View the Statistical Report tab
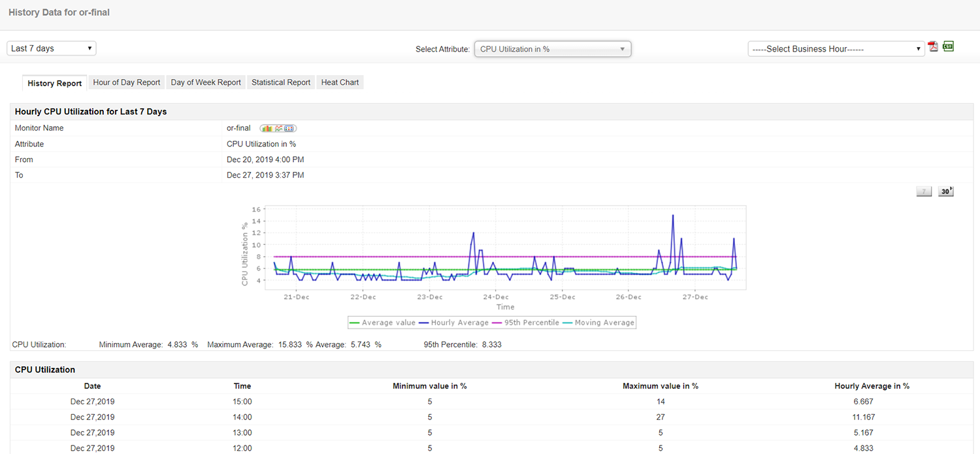Screen dimensions: 980x454 (281, 82)
